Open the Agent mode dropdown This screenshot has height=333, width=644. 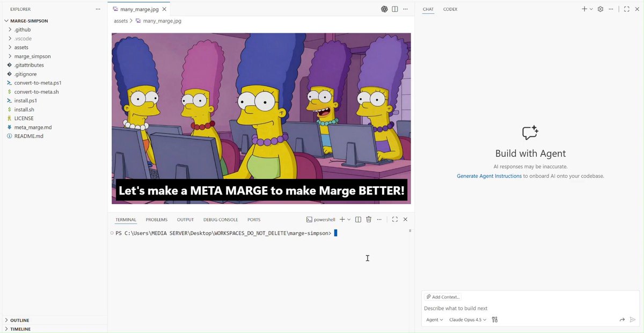point(435,320)
